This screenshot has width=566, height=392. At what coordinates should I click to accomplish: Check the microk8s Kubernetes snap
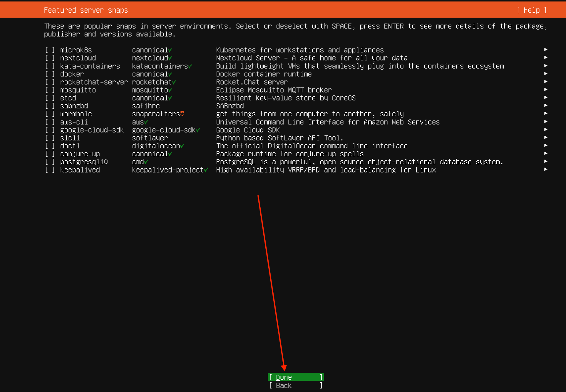click(x=49, y=50)
